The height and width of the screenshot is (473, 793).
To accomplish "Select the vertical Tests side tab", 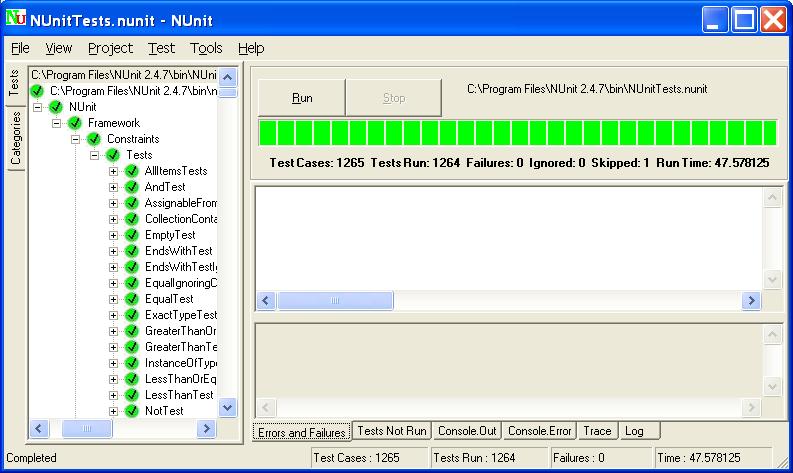I will pyautogui.click(x=14, y=83).
